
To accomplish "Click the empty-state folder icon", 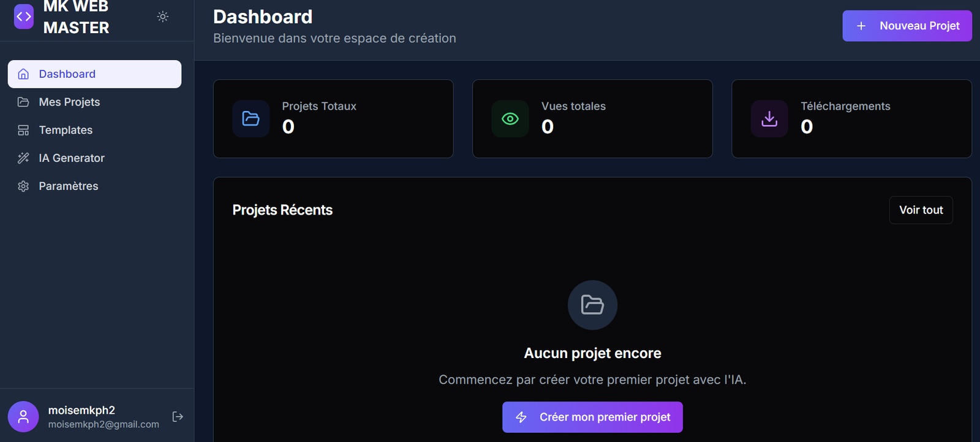I will pos(592,305).
